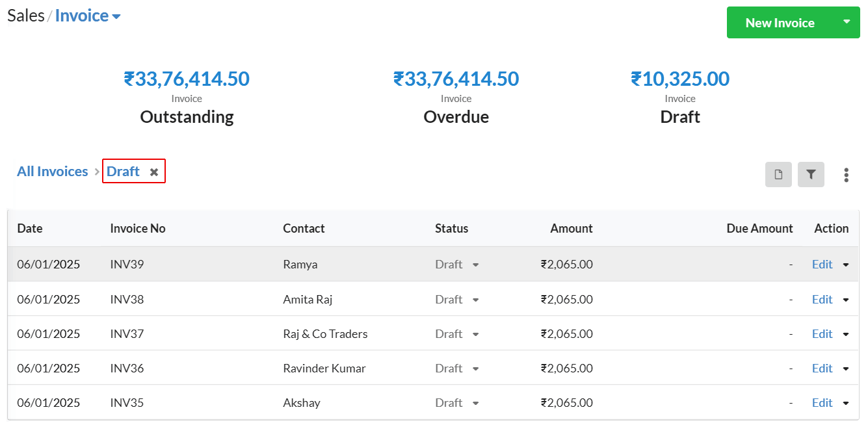Edit invoice INV39
Viewport: 868px width, 427px height.
click(x=822, y=265)
